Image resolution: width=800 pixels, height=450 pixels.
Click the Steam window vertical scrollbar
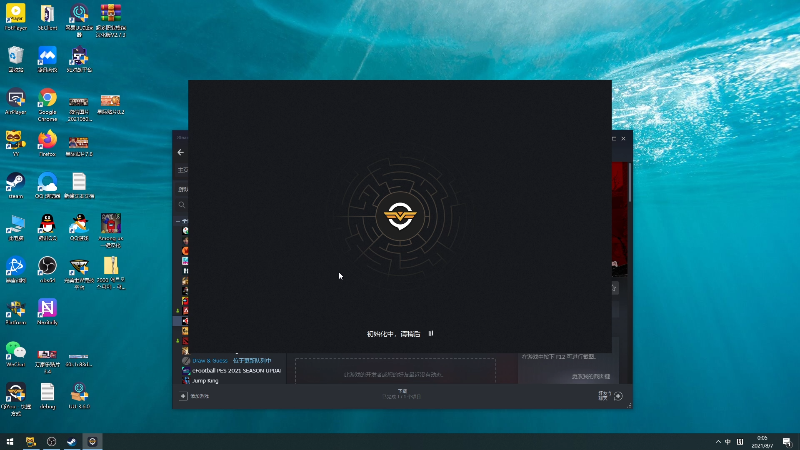pos(631,182)
